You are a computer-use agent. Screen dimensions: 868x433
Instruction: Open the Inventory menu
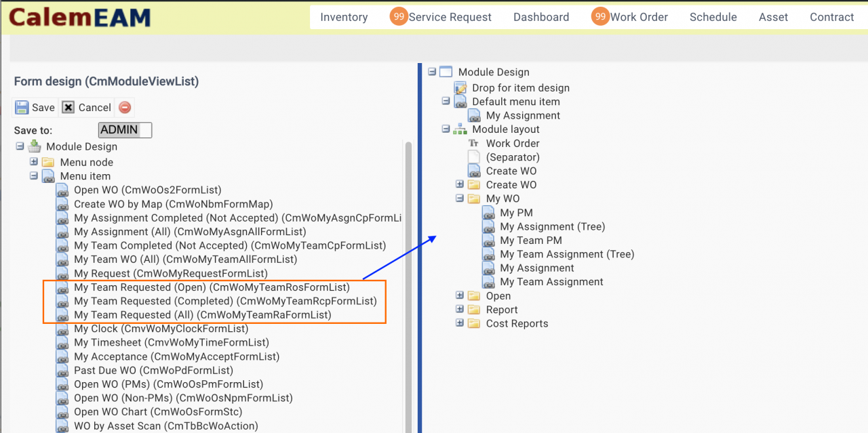pos(344,17)
